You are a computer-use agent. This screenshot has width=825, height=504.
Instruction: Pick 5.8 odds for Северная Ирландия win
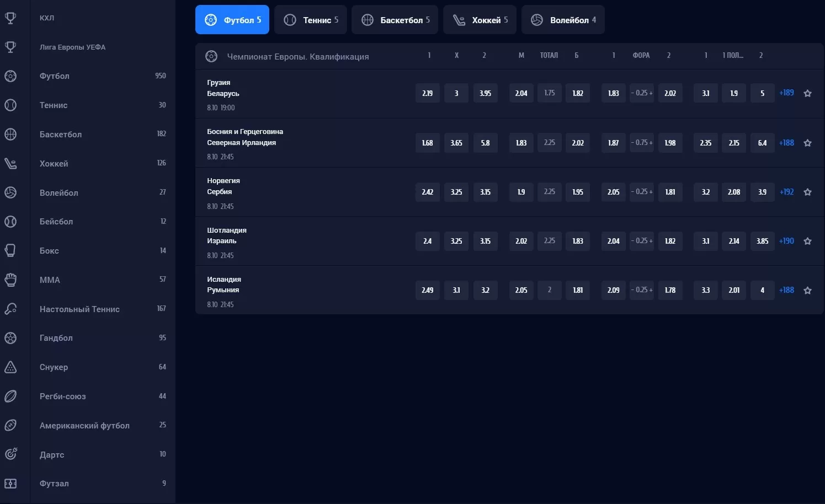(485, 143)
